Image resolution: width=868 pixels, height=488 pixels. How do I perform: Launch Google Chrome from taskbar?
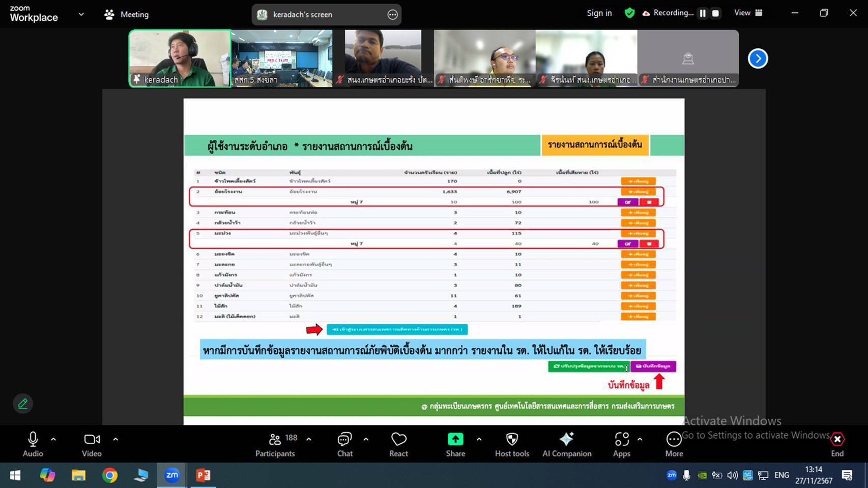point(110,475)
